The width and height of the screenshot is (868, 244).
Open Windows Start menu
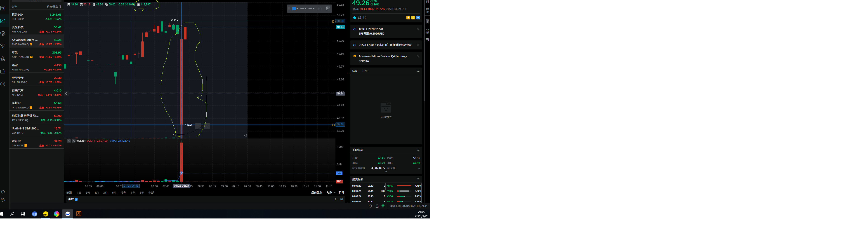tap(2, 214)
